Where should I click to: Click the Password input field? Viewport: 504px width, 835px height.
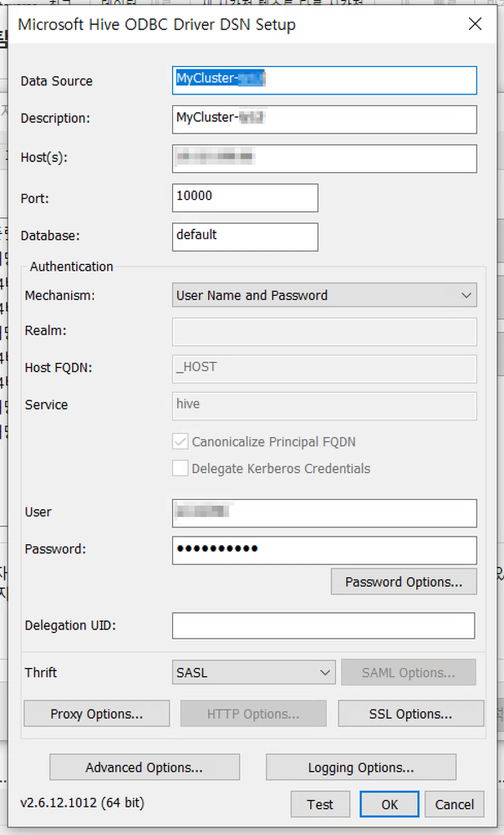click(x=324, y=550)
